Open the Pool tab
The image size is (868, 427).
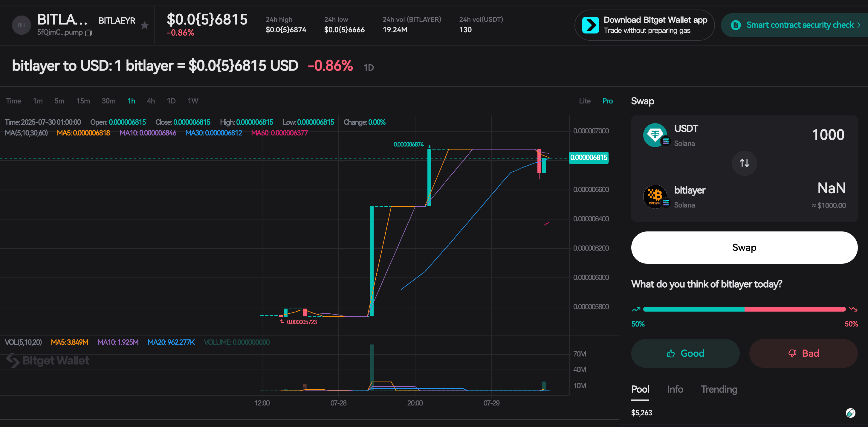point(640,389)
